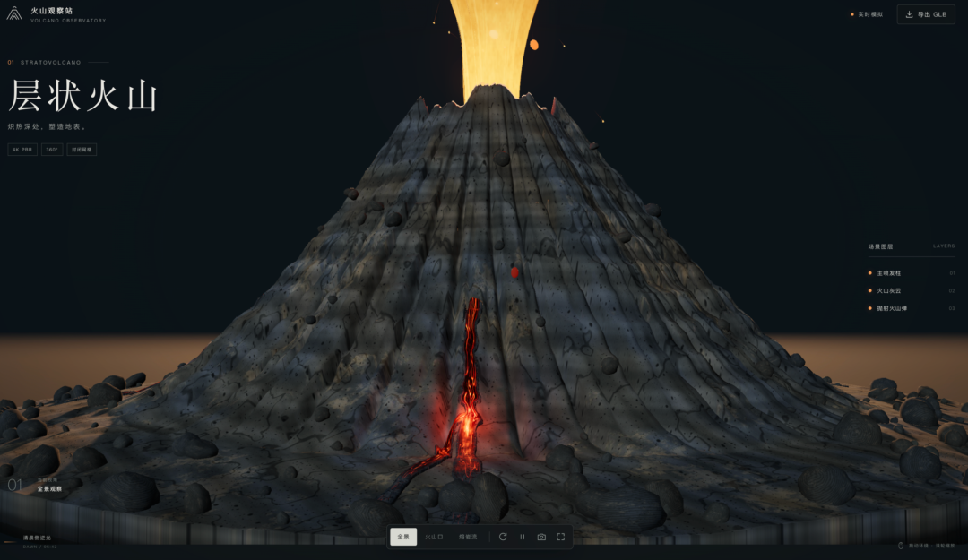Switch to the 熔岩流 view tab
The height and width of the screenshot is (560, 968).
468,537
